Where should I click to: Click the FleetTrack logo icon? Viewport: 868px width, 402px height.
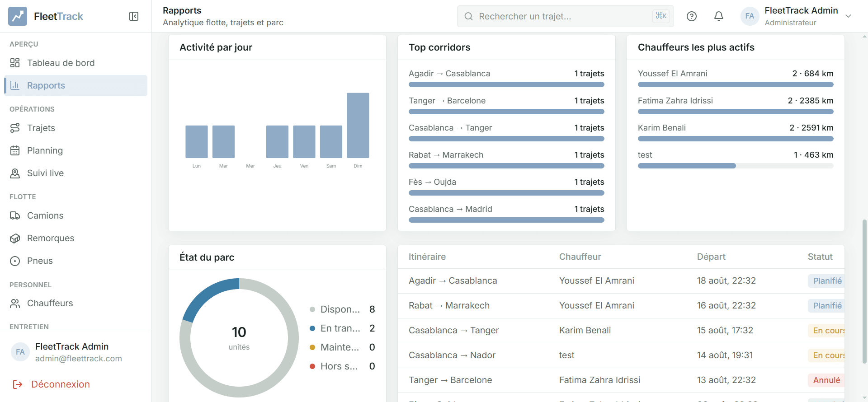18,16
